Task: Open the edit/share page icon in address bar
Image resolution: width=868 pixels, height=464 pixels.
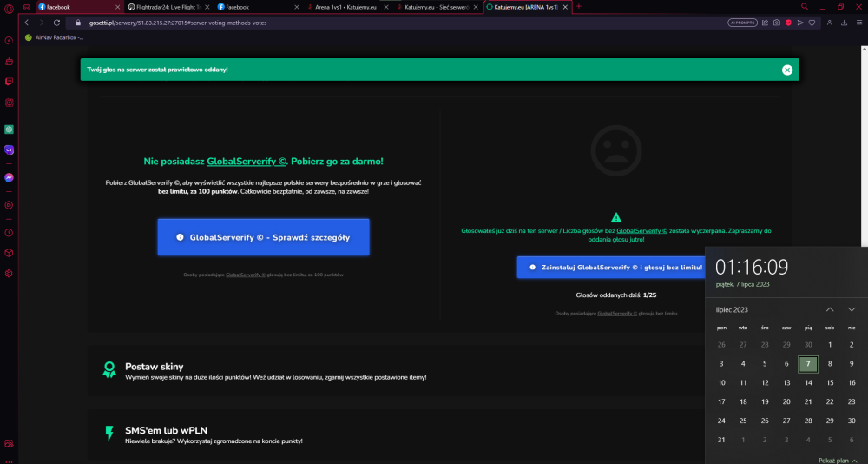Action: click(x=765, y=23)
